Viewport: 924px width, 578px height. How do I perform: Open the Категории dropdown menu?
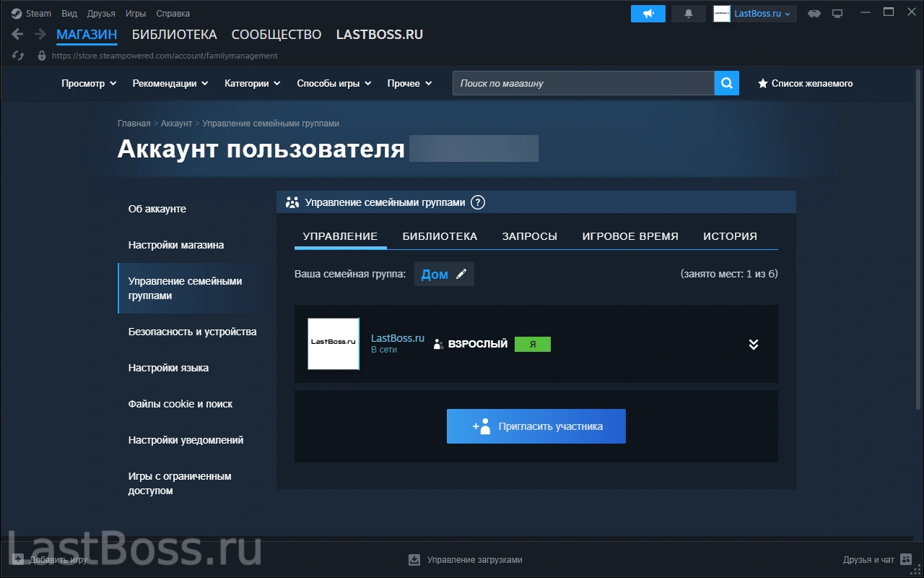(x=252, y=84)
